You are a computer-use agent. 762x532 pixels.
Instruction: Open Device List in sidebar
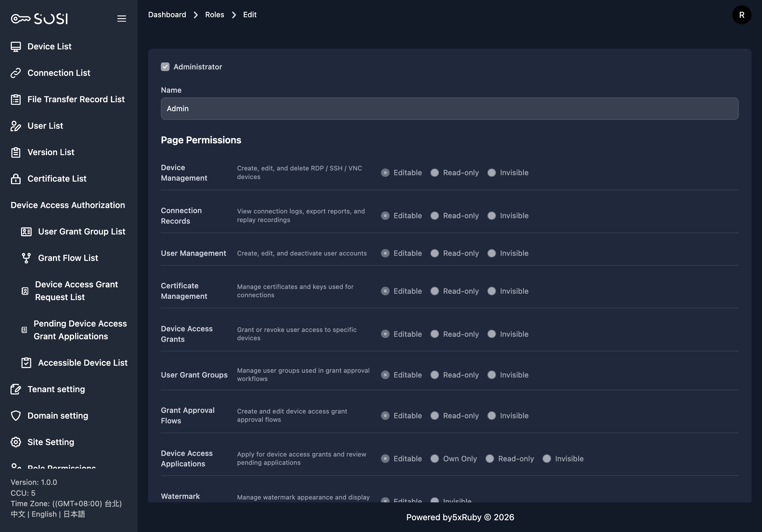click(x=49, y=47)
